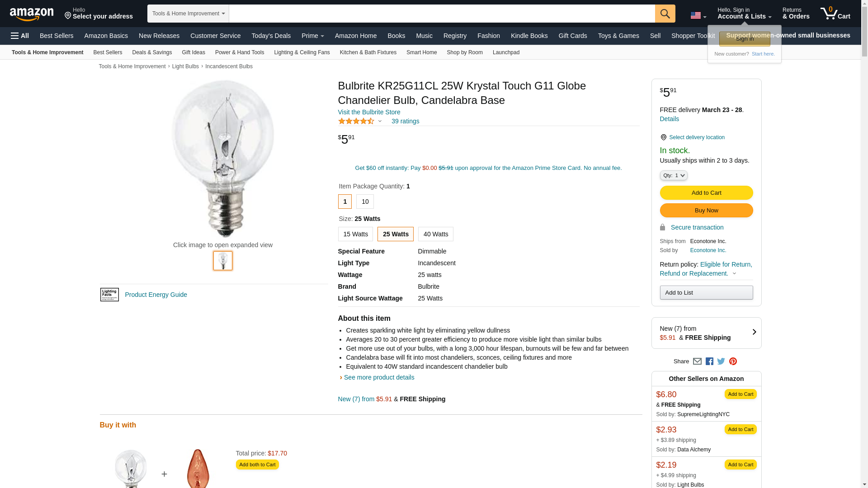Visit the Bulbrite Store link
Viewport: 868px width, 488px height.
click(x=369, y=112)
